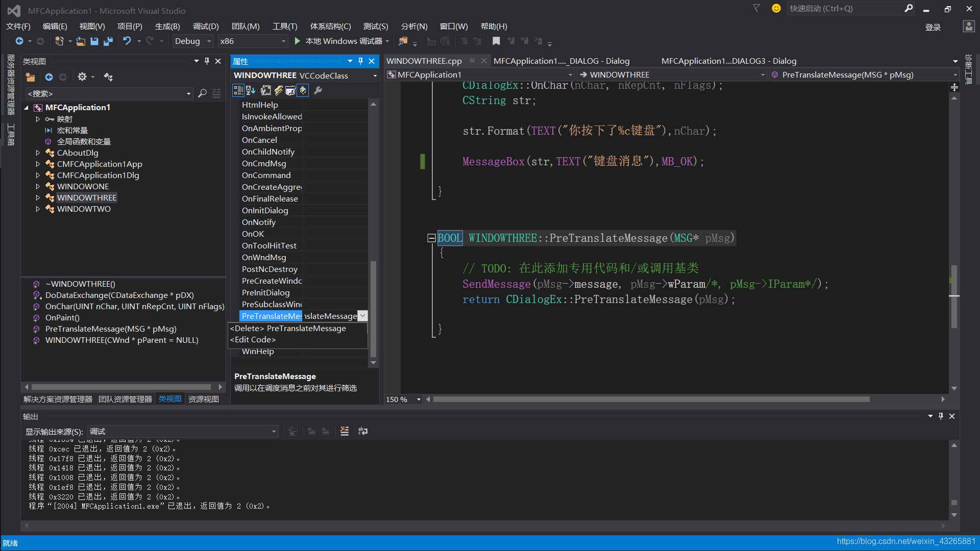Click 本地 Windows 调试器 run button

point(344,41)
